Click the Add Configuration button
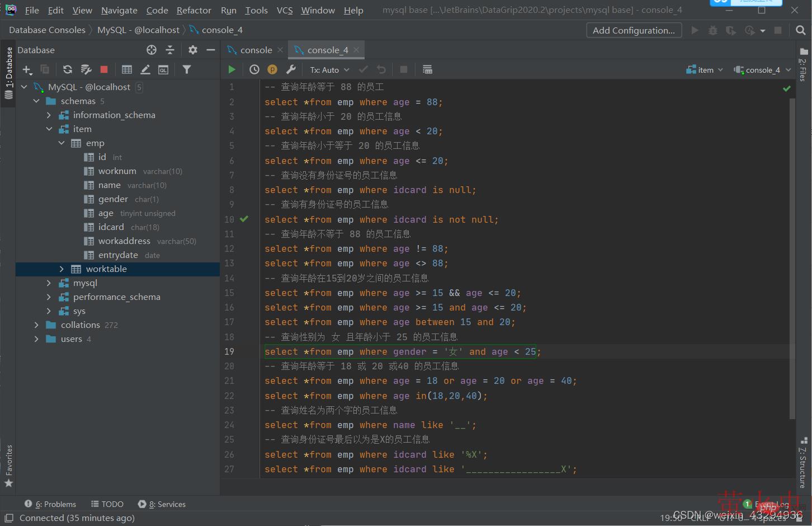Image resolution: width=812 pixels, height=526 pixels. (633, 30)
